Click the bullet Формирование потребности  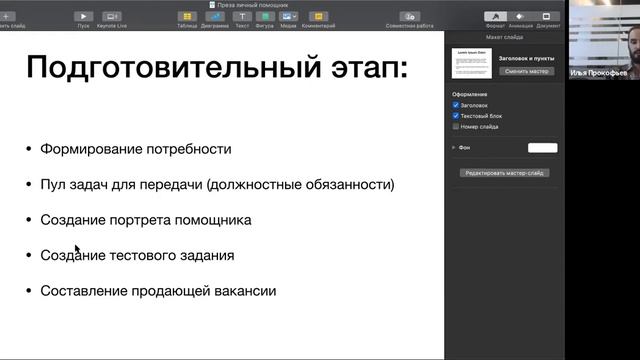pyautogui.click(x=136, y=149)
